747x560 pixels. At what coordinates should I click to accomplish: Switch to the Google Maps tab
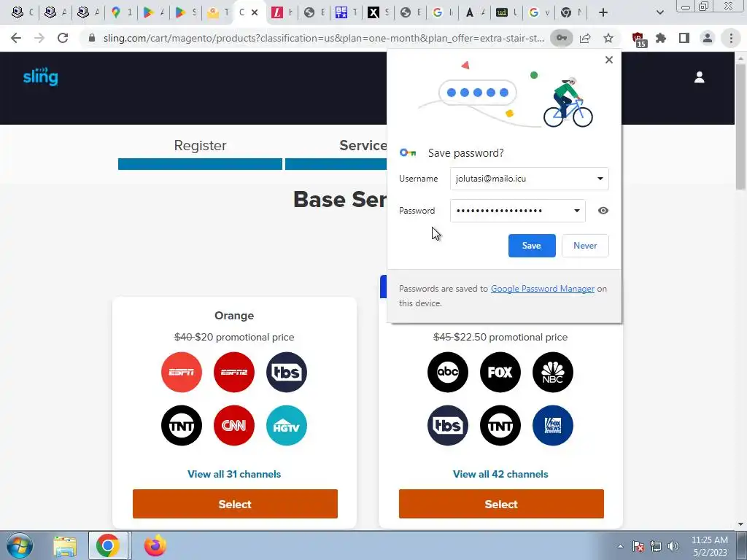click(x=121, y=13)
